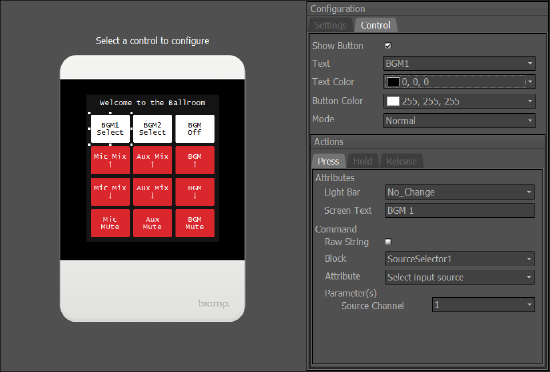The width and height of the screenshot is (550, 372).
Task: Select the Aux Mute button
Action: pyautogui.click(x=152, y=223)
